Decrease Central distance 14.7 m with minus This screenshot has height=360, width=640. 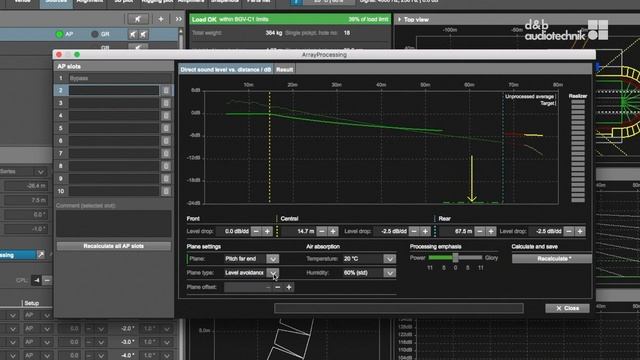click(x=322, y=231)
